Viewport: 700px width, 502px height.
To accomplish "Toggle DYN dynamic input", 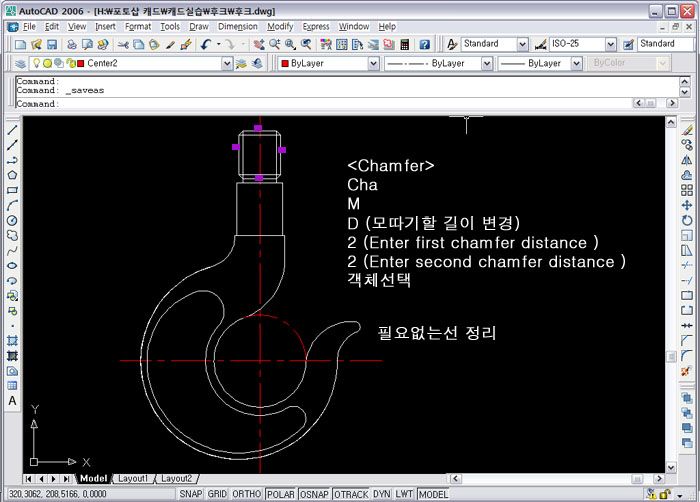I will (x=382, y=494).
